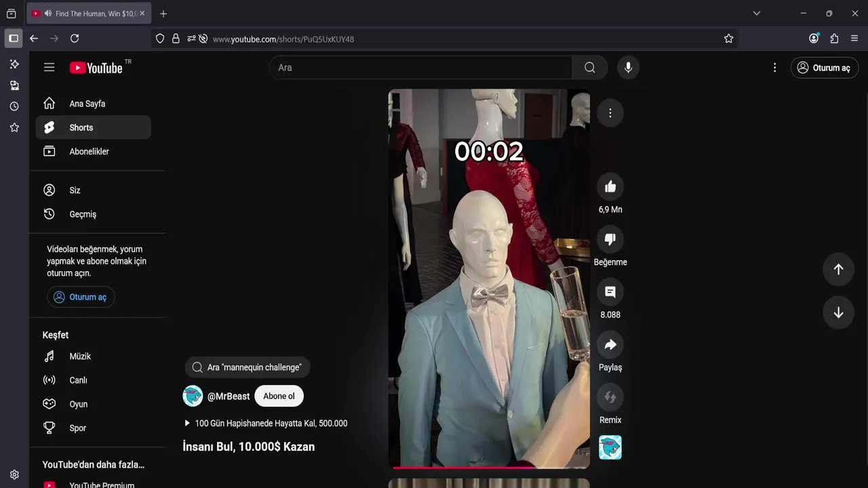Show site security padlock info
Screen dimensions: 868x488
pos(176,39)
